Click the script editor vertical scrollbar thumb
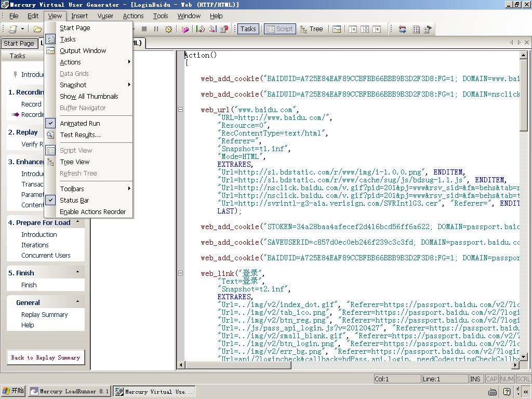This screenshot has height=399, width=532. pyautogui.click(x=524, y=95)
